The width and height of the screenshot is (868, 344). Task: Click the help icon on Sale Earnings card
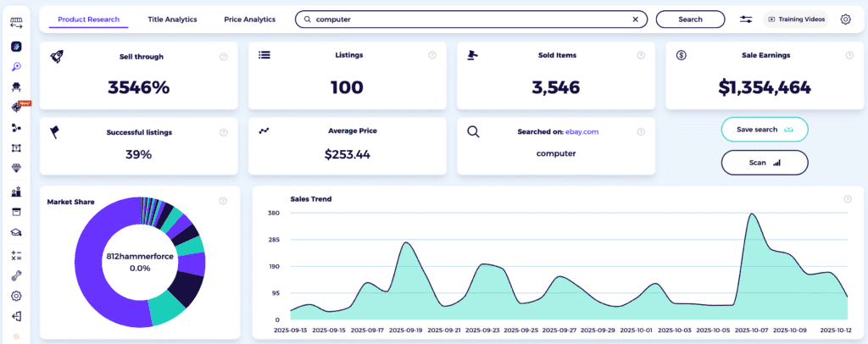(849, 55)
